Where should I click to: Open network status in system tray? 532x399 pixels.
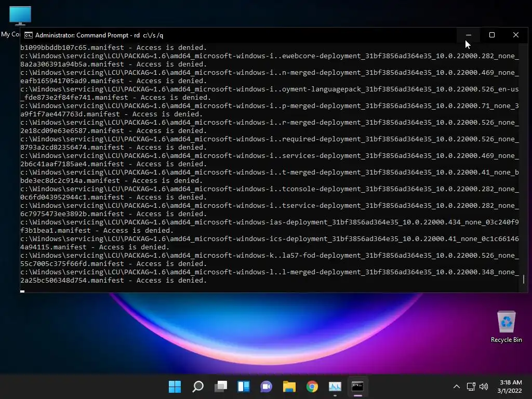[x=471, y=387]
